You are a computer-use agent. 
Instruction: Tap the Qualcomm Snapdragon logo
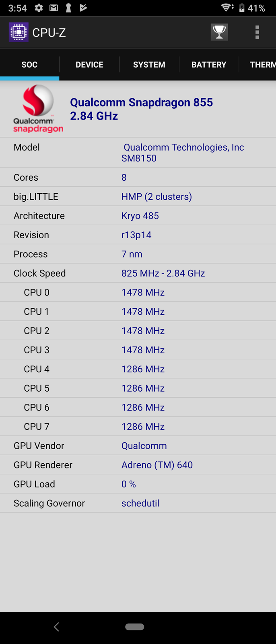pos(38,109)
